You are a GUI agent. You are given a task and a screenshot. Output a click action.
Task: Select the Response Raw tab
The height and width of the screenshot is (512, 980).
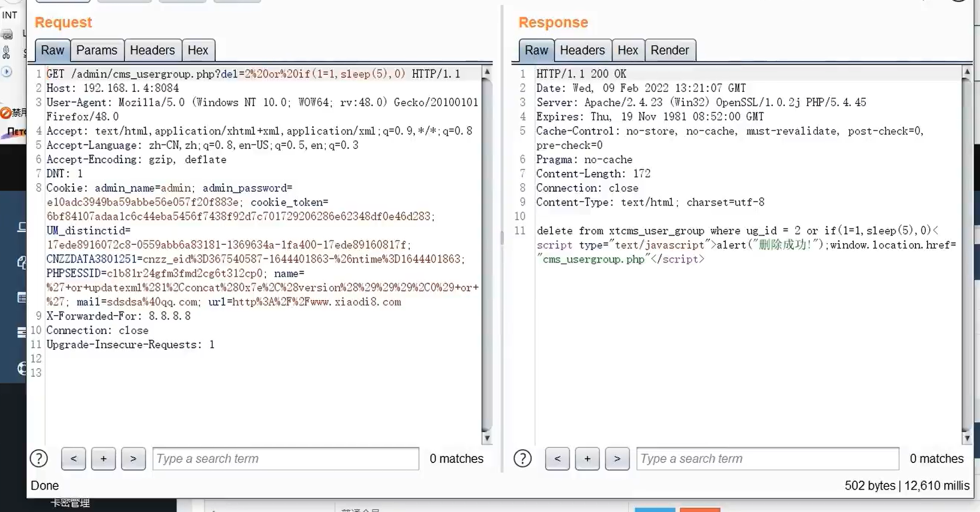point(537,50)
